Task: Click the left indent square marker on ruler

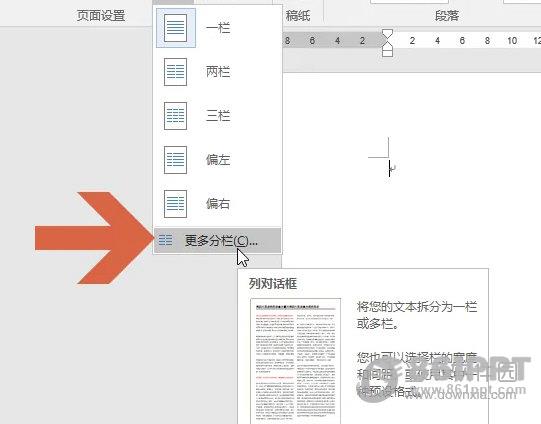Action: point(388,53)
